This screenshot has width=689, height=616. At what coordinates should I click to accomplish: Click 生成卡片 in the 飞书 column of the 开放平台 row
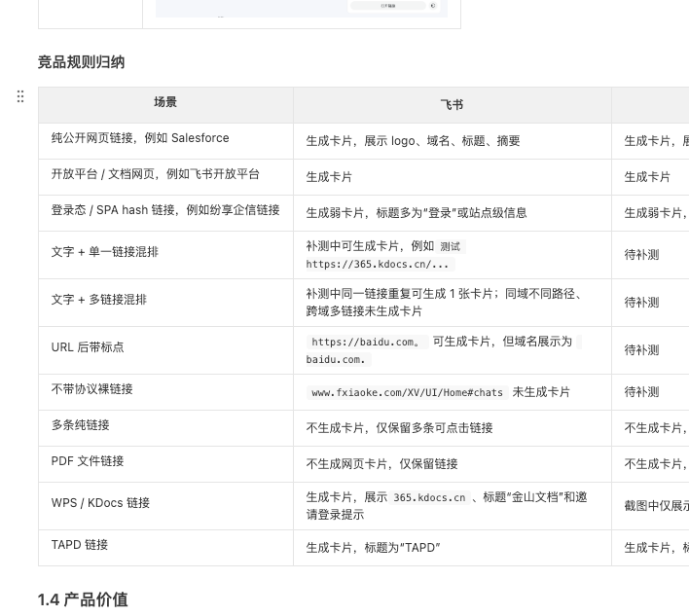coord(329,177)
